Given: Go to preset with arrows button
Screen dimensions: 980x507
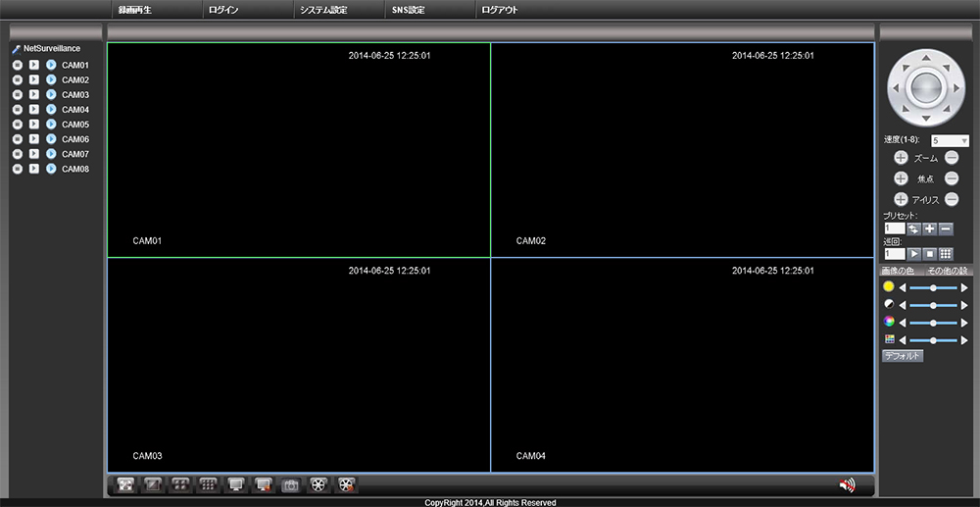Looking at the screenshot, I should pyautogui.click(x=913, y=229).
